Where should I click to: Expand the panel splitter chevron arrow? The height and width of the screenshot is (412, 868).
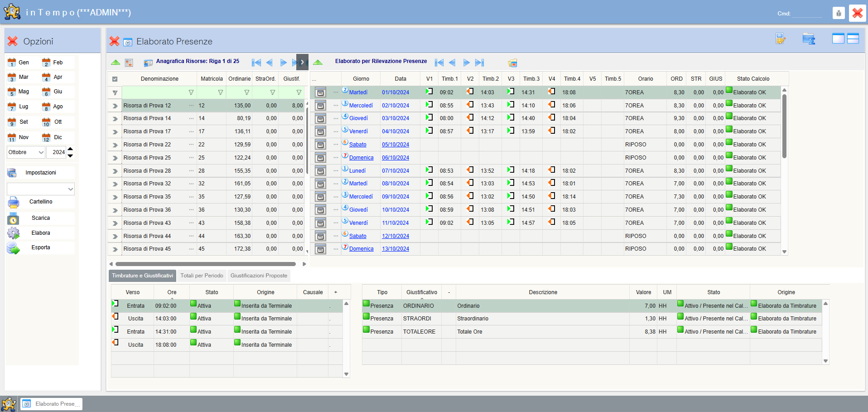tap(302, 62)
